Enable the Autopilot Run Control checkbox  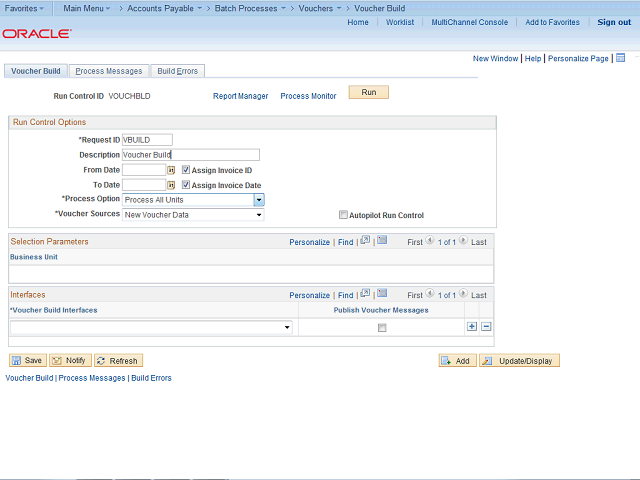point(343,215)
